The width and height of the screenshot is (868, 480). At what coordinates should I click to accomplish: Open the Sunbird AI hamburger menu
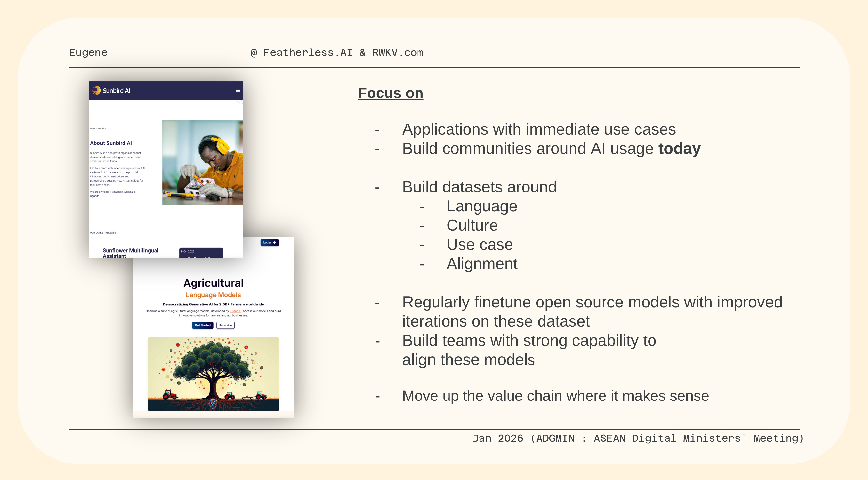click(238, 90)
